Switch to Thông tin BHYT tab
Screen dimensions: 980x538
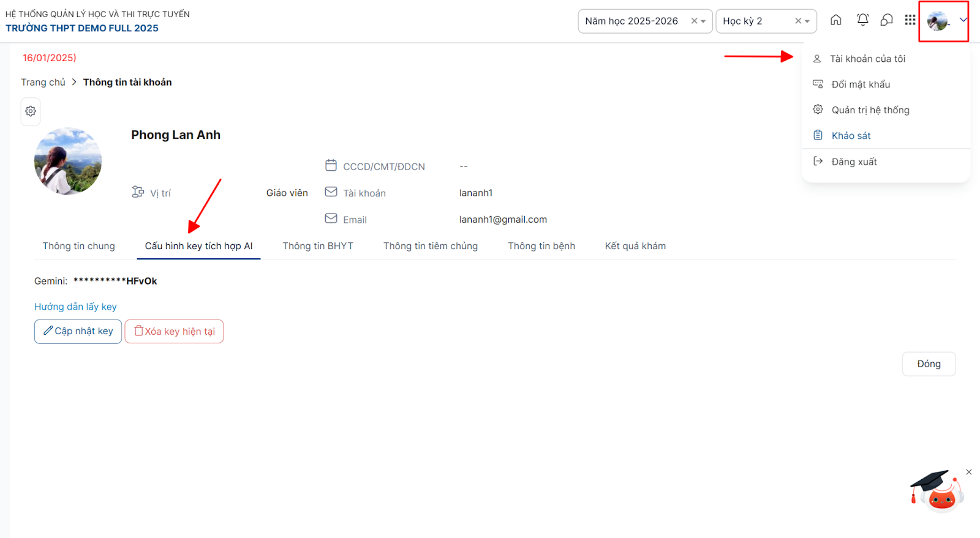pyautogui.click(x=318, y=246)
